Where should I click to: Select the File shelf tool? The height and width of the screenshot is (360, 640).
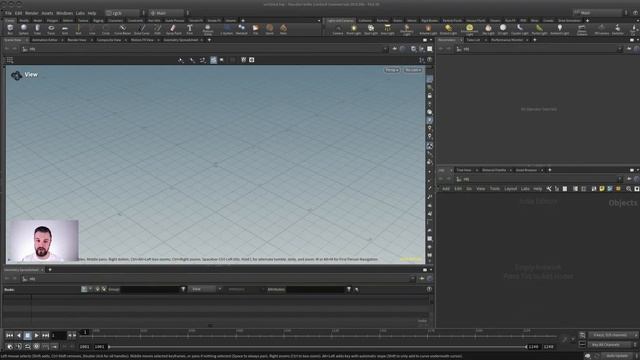click(x=256, y=29)
